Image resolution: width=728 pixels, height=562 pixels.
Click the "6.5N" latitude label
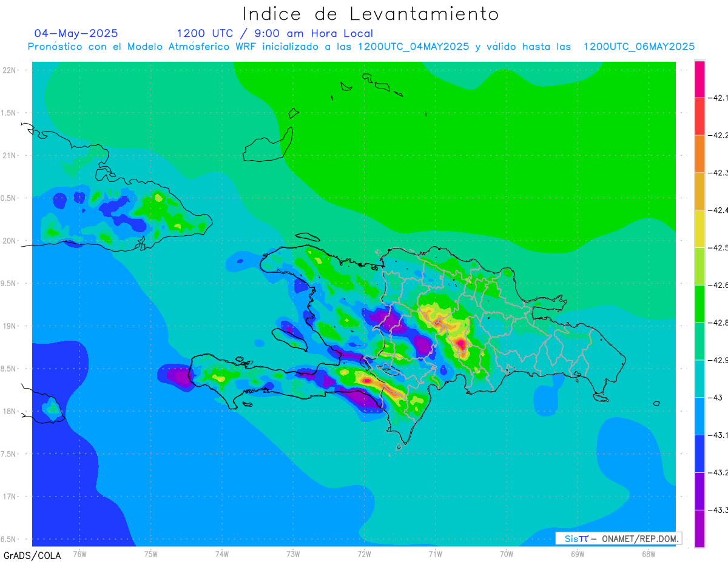8,539
